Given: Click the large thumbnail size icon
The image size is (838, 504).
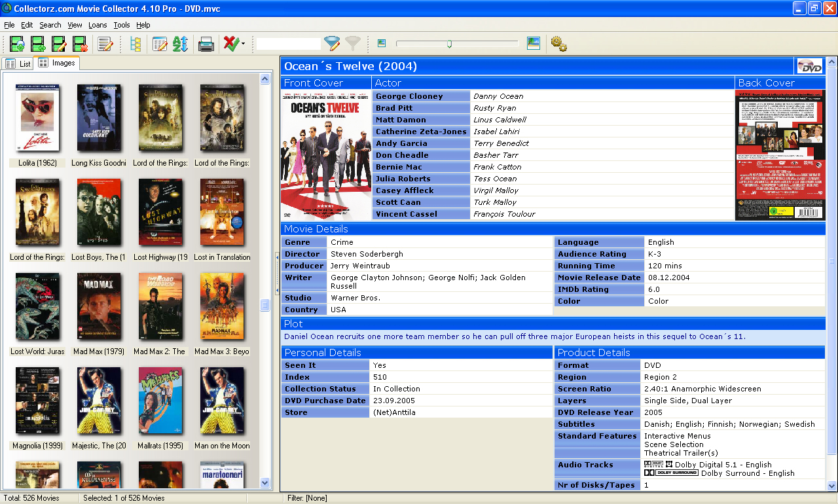Looking at the screenshot, I should [533, 43].
